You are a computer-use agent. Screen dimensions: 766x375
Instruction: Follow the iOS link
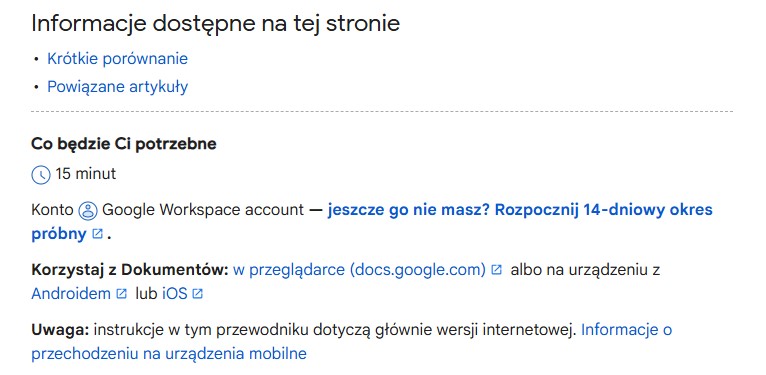pos(175,293)
